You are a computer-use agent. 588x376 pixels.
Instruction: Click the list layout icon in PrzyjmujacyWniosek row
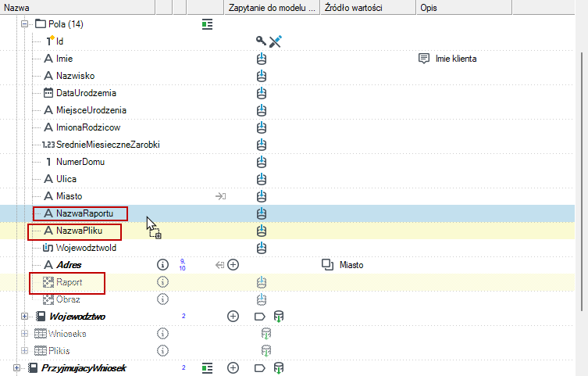(208, 368)
